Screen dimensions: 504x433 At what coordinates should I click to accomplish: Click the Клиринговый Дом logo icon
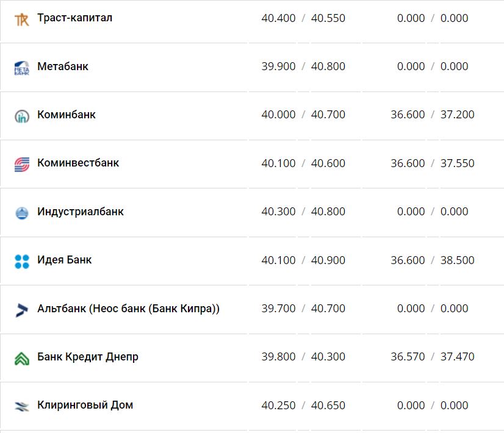(x=22, y=406)
